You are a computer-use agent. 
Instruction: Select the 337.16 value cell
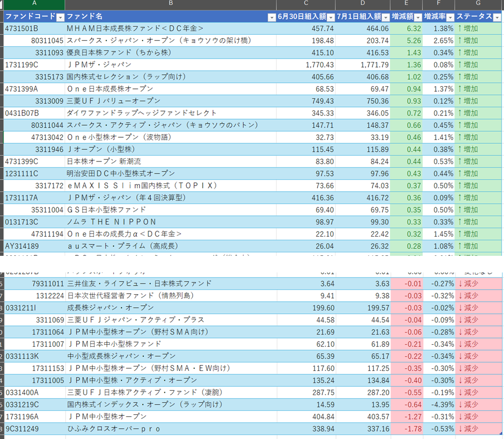pyautogui.click(x=363, y=429)
